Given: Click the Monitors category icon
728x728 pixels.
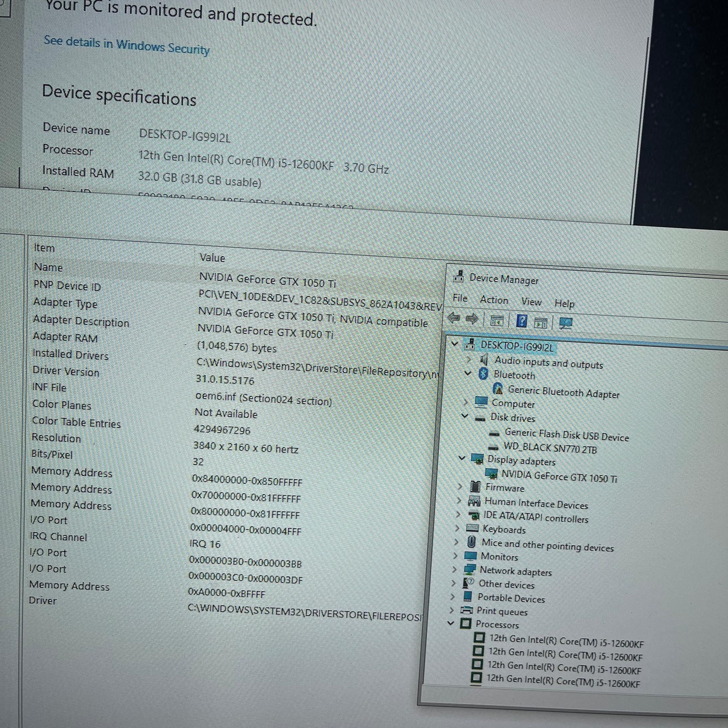Looking at the screenshot, I should click(x=471, y=556).
